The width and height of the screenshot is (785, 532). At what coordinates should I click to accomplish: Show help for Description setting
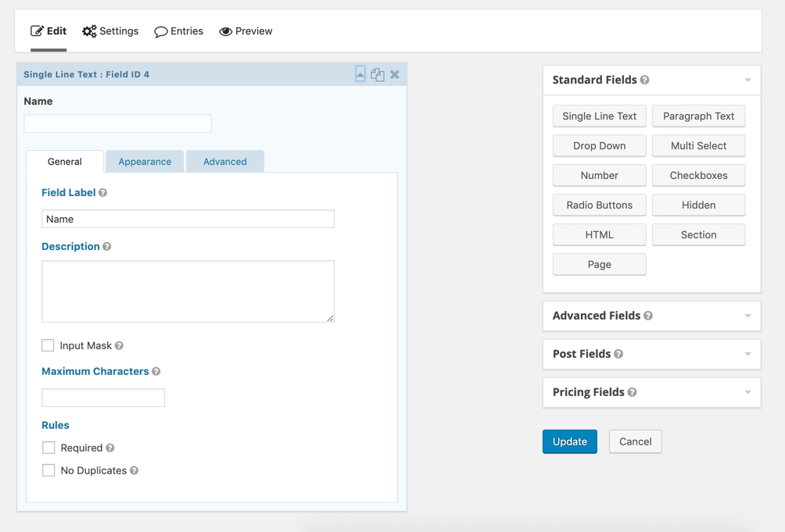(106, 247)
